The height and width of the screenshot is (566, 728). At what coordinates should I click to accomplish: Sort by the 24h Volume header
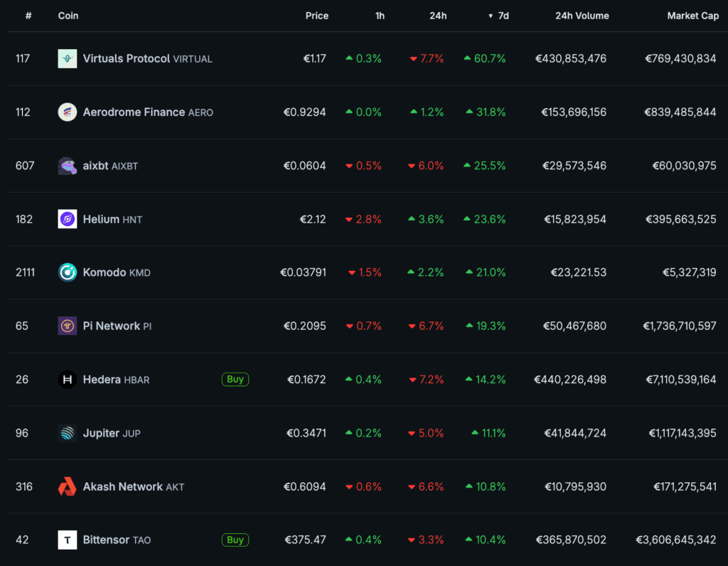582,16
